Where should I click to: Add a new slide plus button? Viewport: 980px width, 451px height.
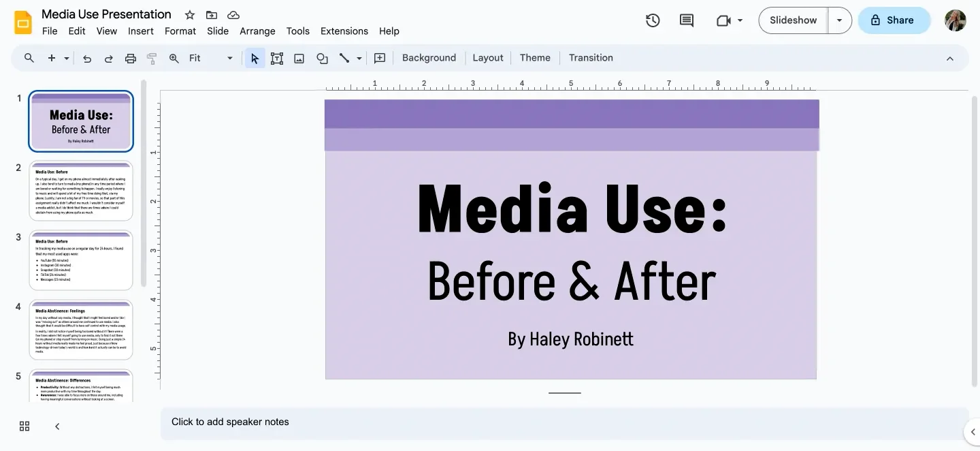click(x=52, y=58)
